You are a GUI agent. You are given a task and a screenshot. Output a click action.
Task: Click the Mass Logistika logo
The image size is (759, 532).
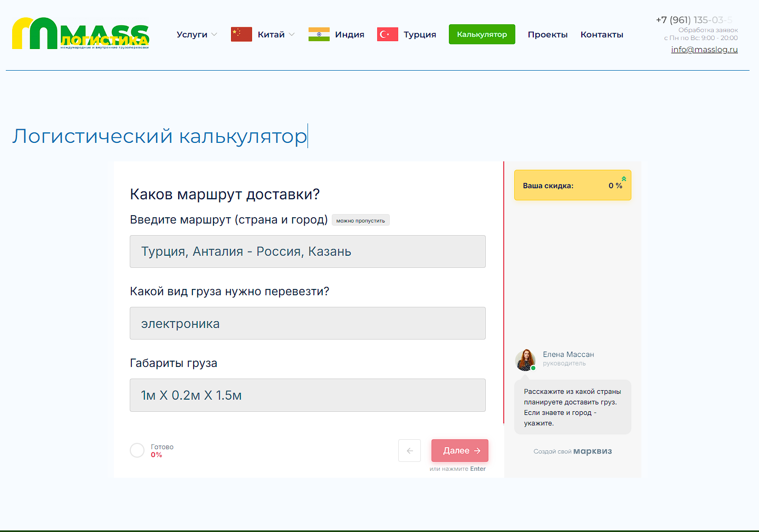[x=81, y=34]
